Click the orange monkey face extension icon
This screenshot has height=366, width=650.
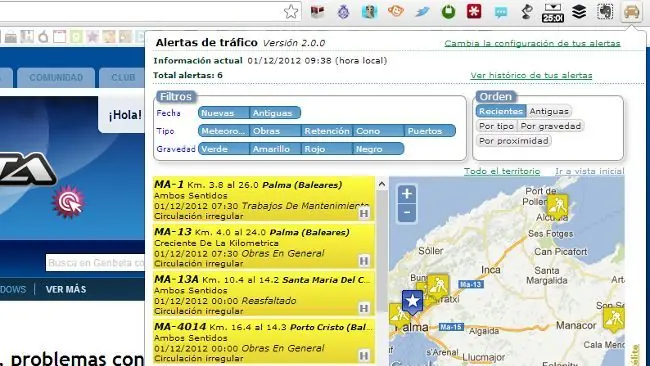(395, 11)
